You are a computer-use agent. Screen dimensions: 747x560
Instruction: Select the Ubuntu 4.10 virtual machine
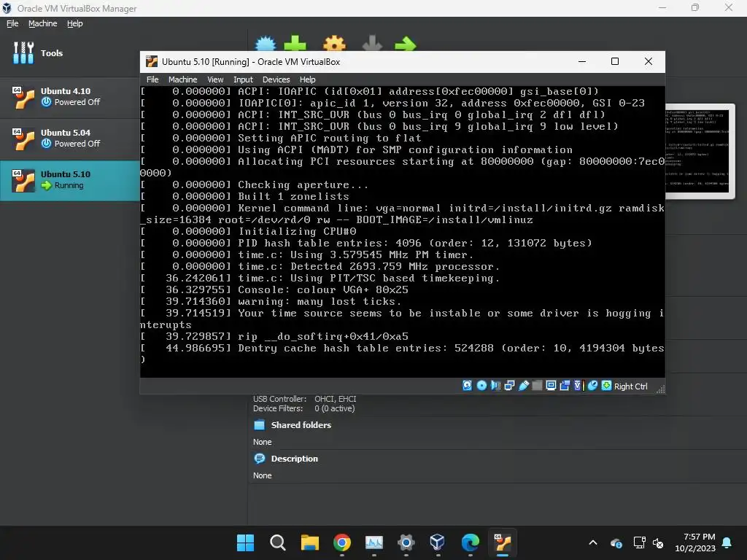click(x=69, y=97)
